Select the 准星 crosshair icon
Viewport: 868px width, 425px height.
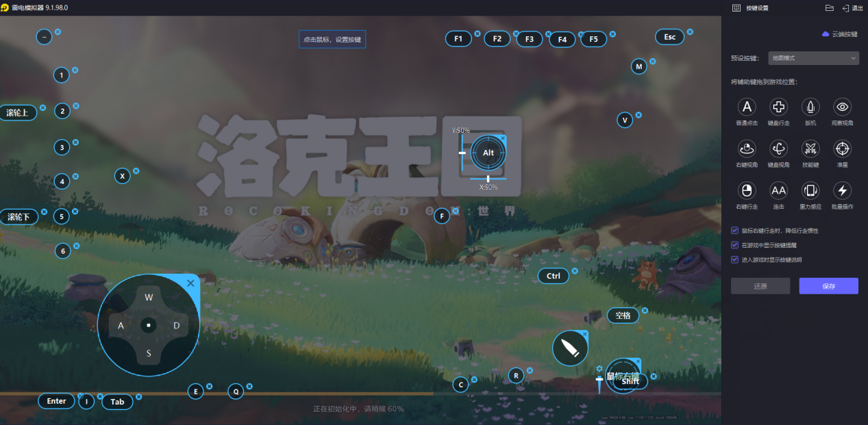pos(843,149)
